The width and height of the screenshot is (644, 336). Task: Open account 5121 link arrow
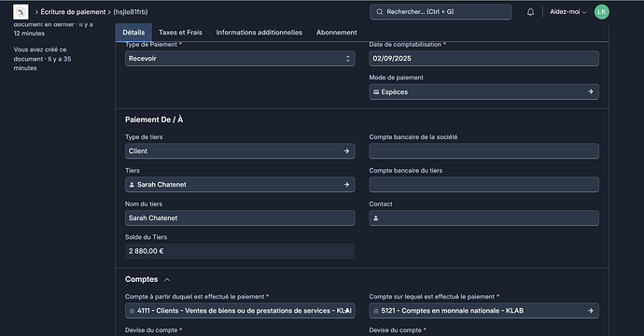tap(590, 311)
